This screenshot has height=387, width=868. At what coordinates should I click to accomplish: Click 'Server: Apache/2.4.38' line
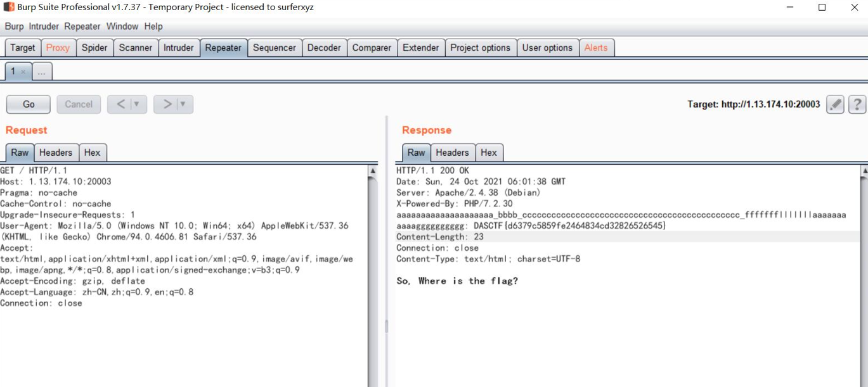click(469, 193)
